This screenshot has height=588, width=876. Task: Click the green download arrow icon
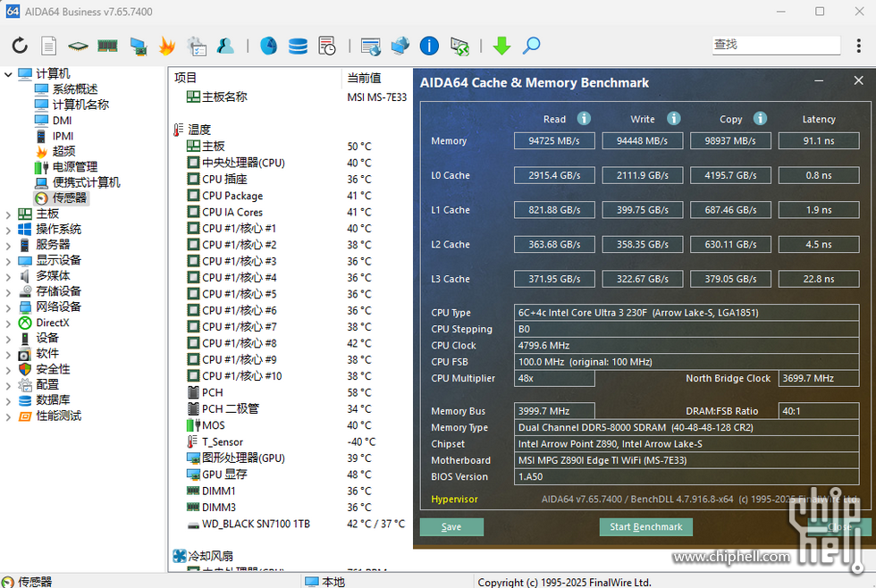[501, 46]
